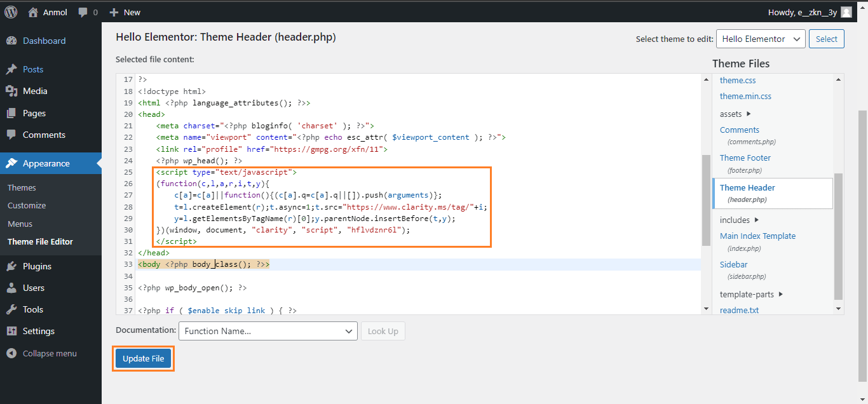The height and width of the screenshot is (404, 868).
Task: Open the New menu in the admin bar
Action: tap(125, 11)
